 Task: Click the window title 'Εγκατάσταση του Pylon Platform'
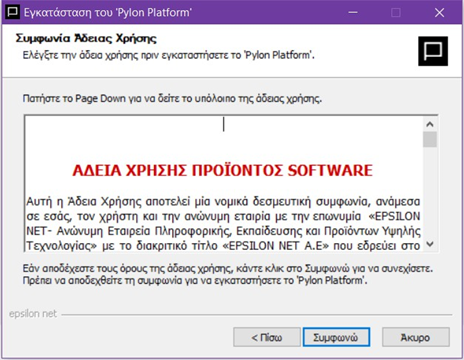pos(108,13)
